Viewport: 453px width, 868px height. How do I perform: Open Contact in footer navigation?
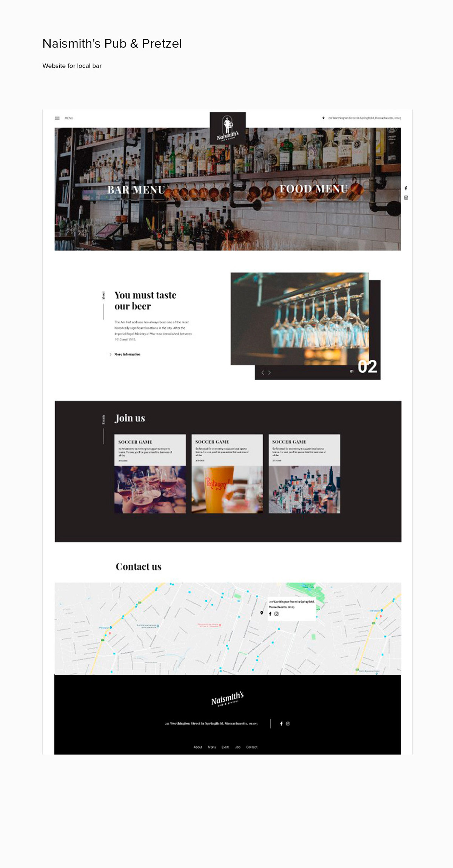click(252, 747)
